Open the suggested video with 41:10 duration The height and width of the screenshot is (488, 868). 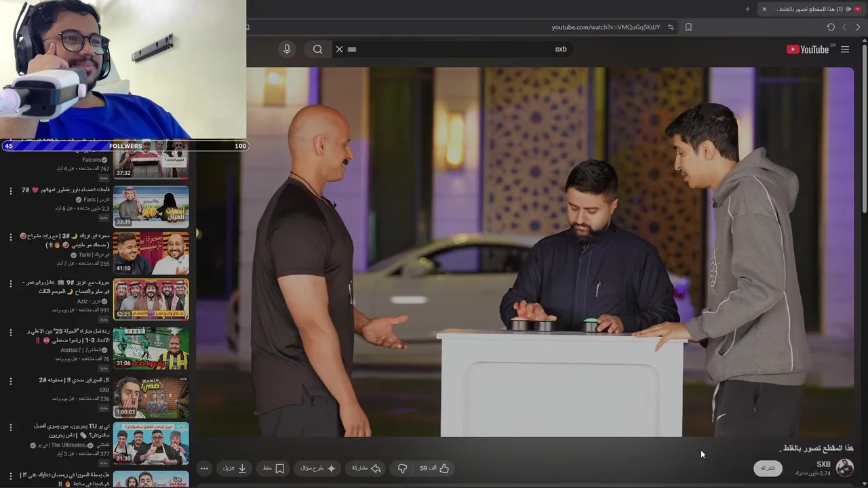[151, 253]
